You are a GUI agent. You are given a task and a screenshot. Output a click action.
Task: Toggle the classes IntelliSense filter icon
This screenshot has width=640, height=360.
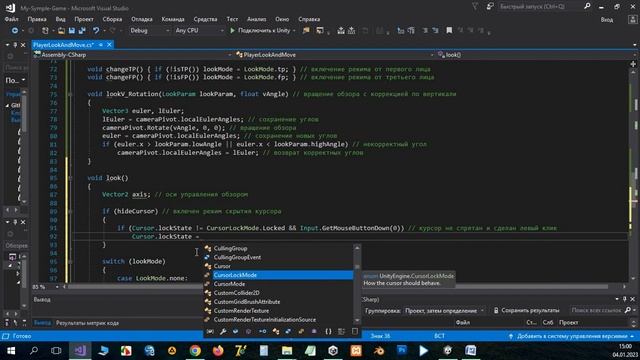click(x=276, y=331)
